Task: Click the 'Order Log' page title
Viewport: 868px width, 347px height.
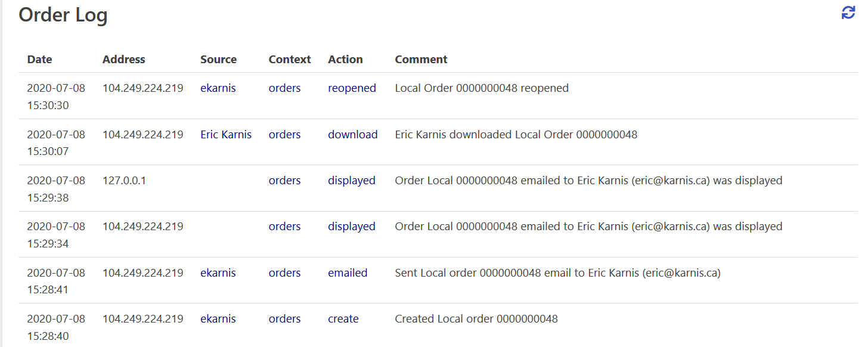Action: 63,16
